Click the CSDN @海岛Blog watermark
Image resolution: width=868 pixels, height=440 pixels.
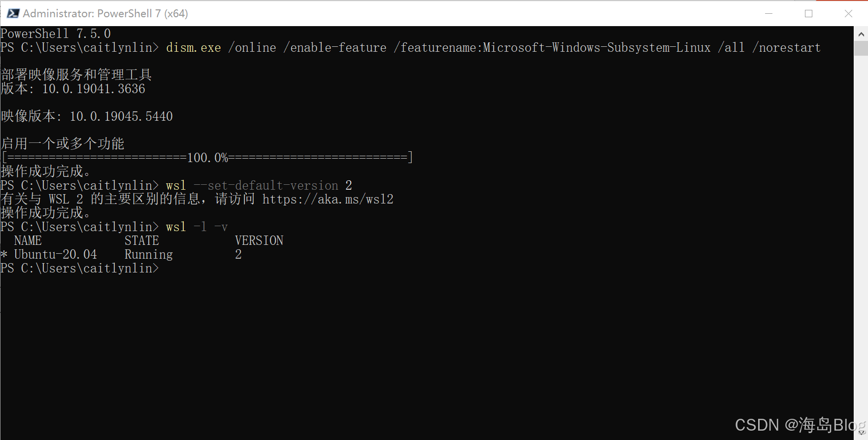(x=795, y=425)
